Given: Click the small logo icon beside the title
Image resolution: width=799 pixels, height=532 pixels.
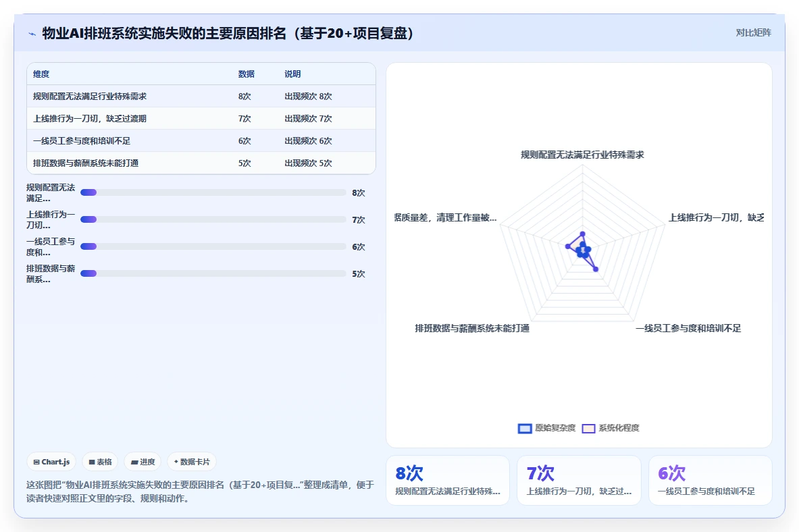Looking at the screenshot, I should pos(32,34).
